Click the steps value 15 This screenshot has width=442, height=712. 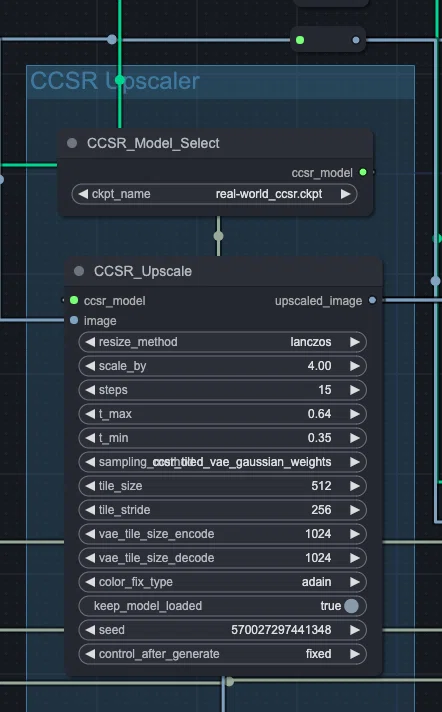325,390
